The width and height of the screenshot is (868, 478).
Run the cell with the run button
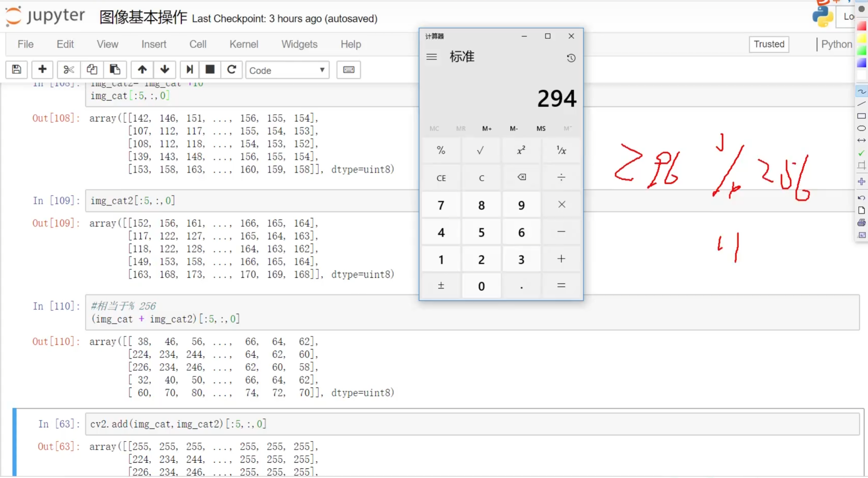pos(190,69)
